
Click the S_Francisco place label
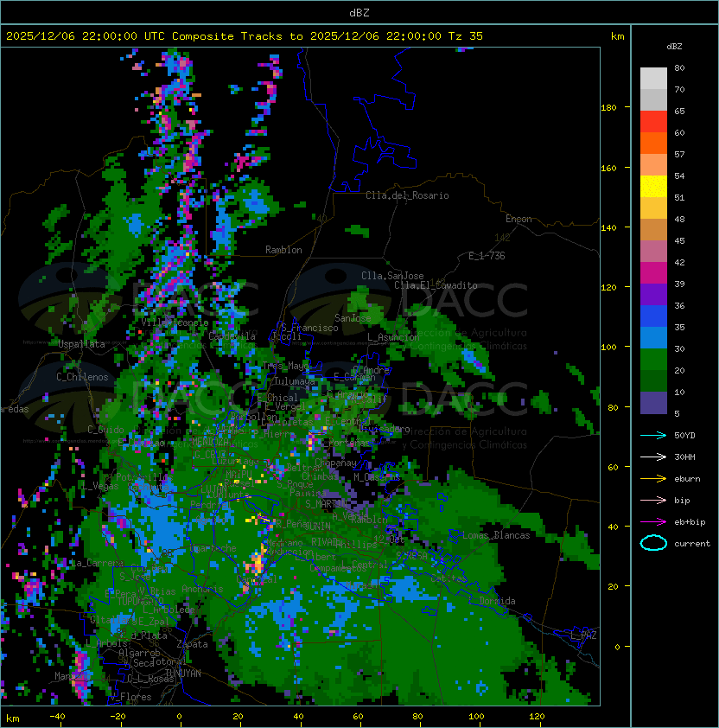pyautogui.click(x=309, y=328)
